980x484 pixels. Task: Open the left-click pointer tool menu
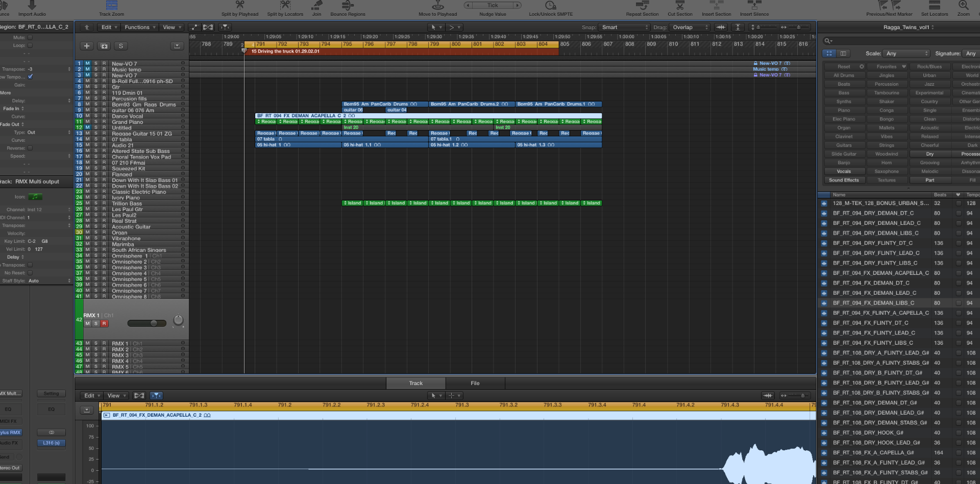point(435,28)
